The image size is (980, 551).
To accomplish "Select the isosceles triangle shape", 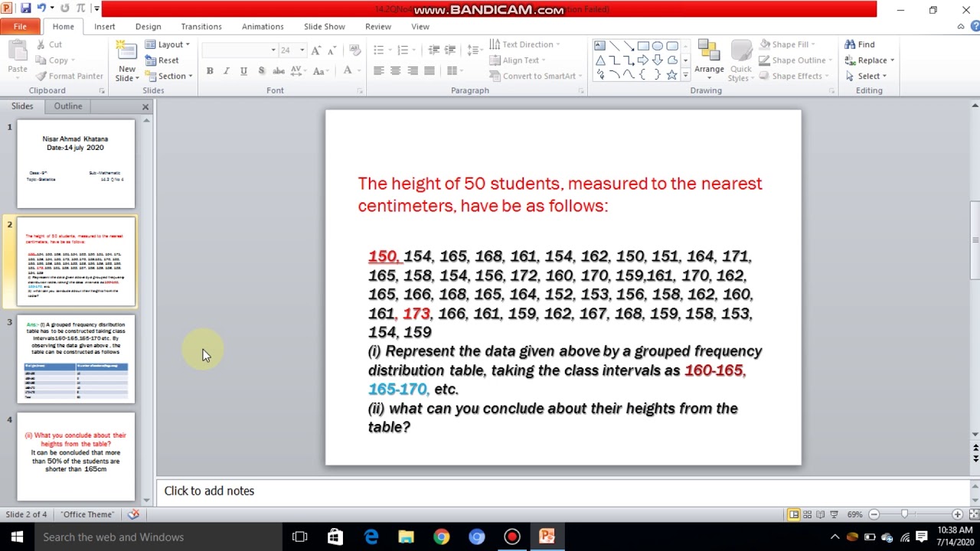I will click(x=599, y=60).
